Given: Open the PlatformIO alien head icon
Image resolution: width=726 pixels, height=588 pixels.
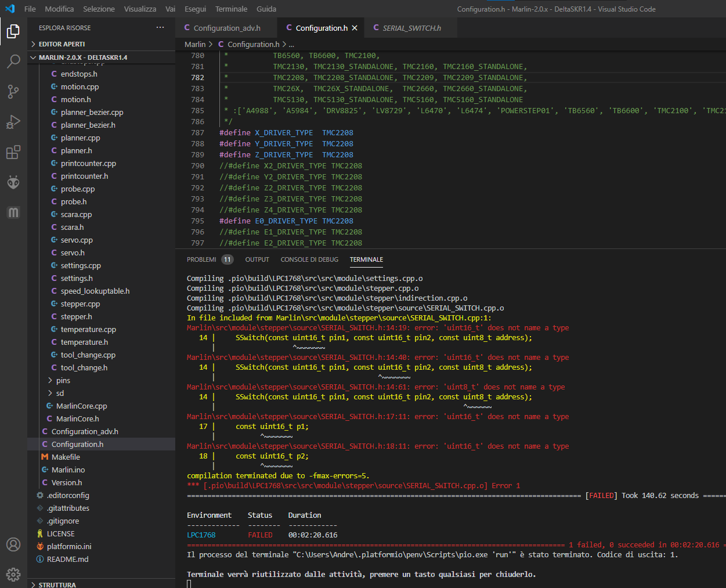Looking at the screenshot, I should pos(13,182).
